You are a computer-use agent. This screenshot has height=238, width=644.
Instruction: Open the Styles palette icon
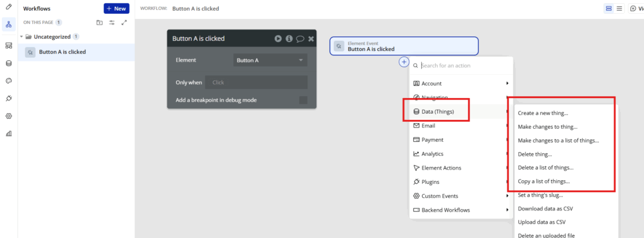(9, 81)
